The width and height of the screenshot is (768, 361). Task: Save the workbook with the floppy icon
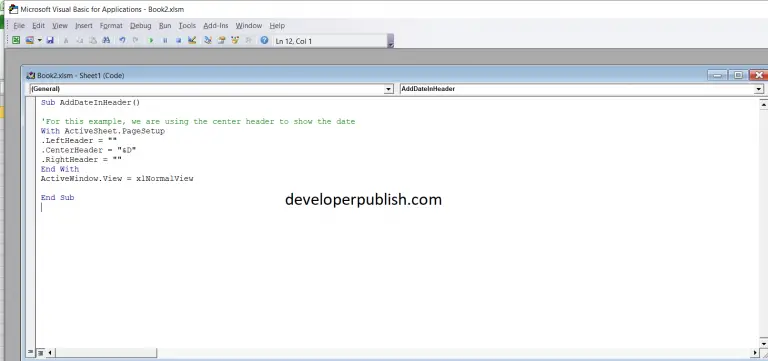point(50,41)
